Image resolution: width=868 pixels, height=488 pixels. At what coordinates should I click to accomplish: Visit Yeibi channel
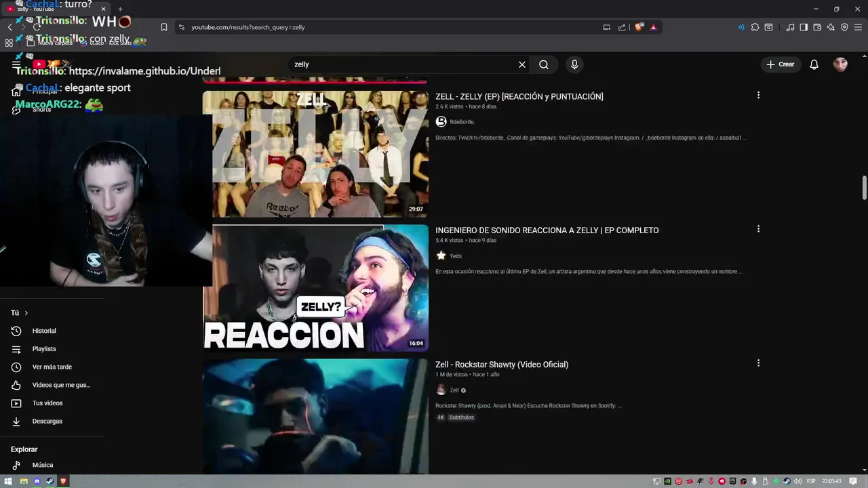(456, 256)
